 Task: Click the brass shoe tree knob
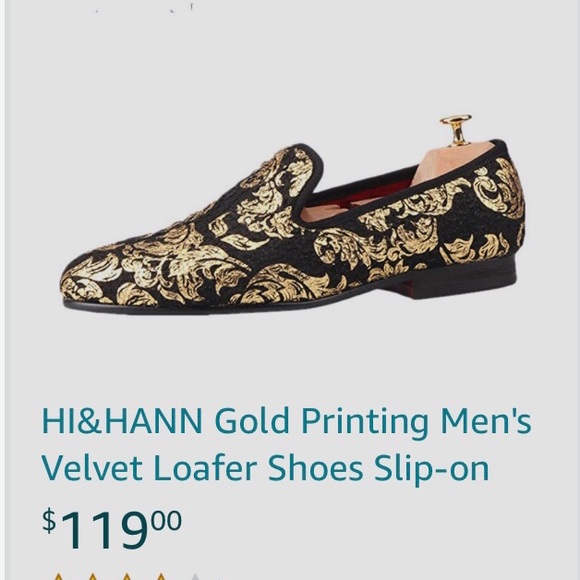pos(456,130)
